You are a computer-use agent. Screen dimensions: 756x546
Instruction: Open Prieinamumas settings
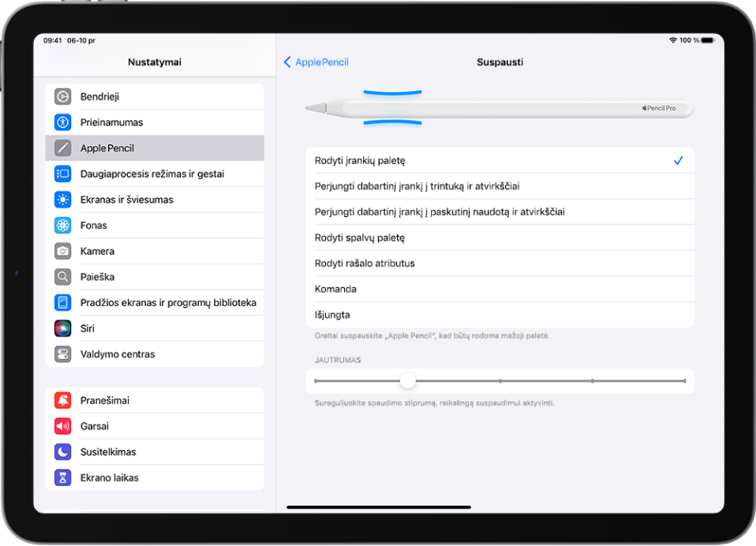click(x=155, y=122)
